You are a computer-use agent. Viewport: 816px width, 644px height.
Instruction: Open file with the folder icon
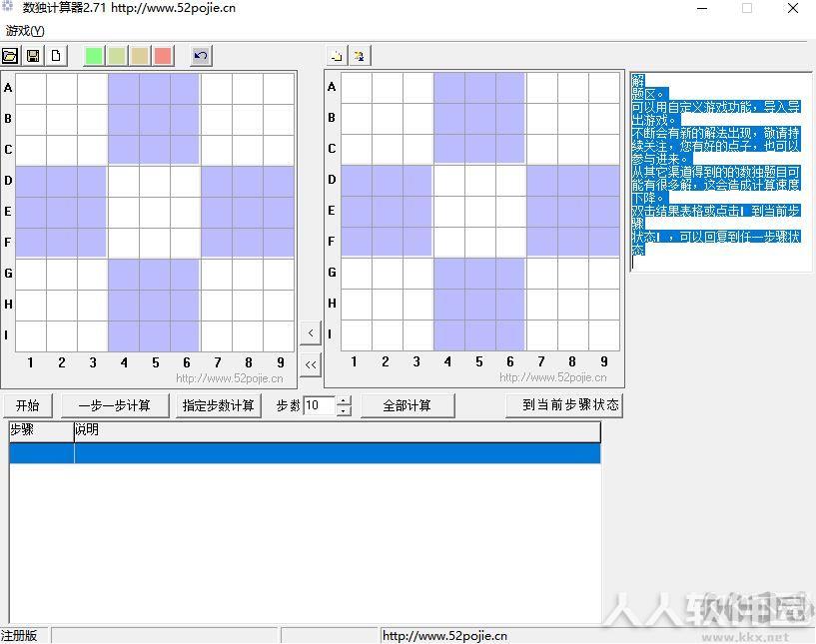click(10, 56)
